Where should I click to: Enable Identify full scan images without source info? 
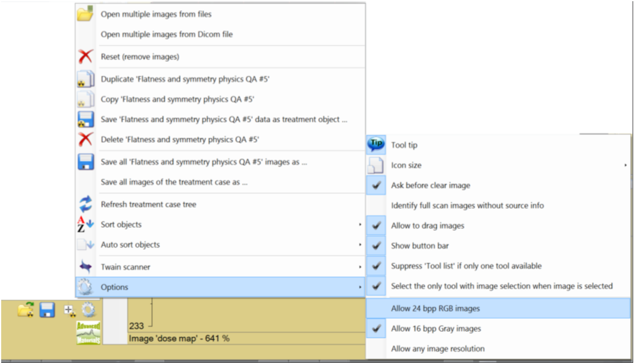point(498,206)
